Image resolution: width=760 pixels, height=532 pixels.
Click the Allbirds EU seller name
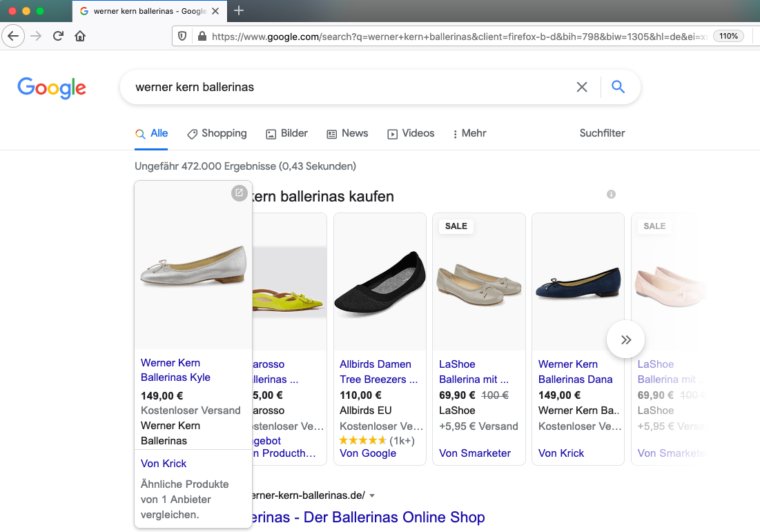pyautogui.click(x=365, y=411)
